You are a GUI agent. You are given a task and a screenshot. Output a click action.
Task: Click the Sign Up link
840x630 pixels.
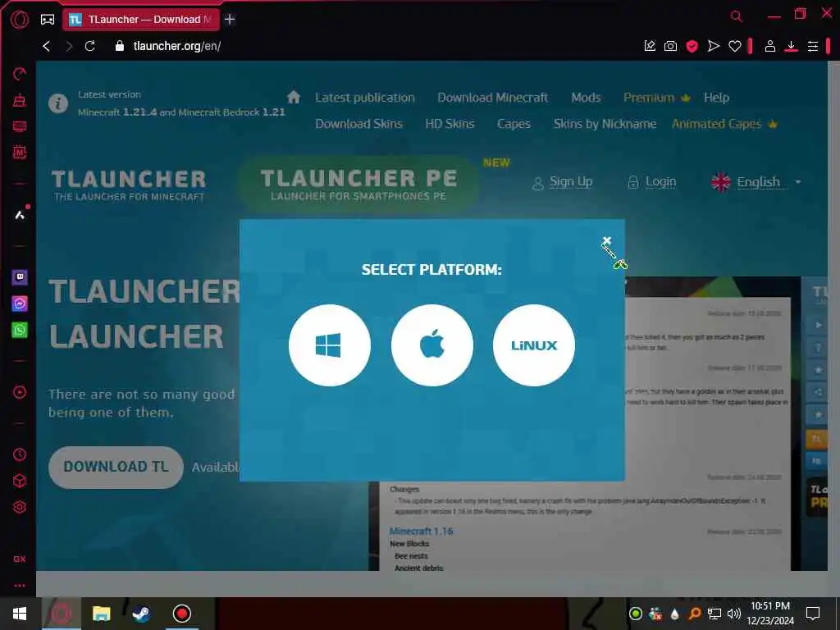coord(563,182)
